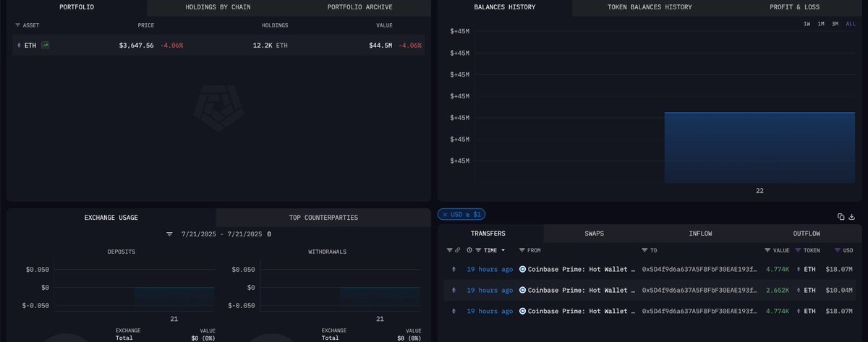Open the 19 hours ago link in the $10.04M row
The height and width of the screenshot is (342, 868).
[x=490, y=290]
